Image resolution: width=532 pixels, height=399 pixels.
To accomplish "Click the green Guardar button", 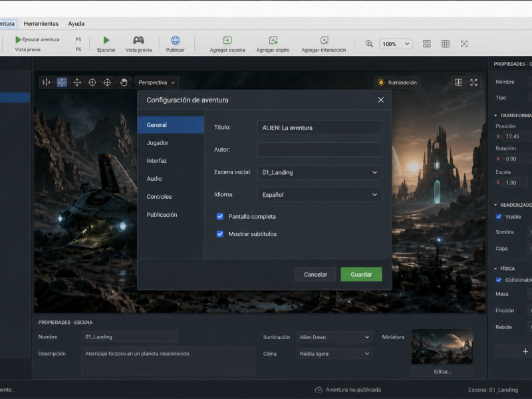I will (361, 275).
